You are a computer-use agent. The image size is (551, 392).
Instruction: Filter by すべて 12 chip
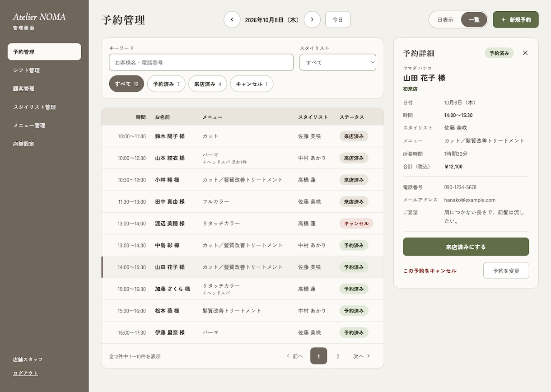[126, 84]
